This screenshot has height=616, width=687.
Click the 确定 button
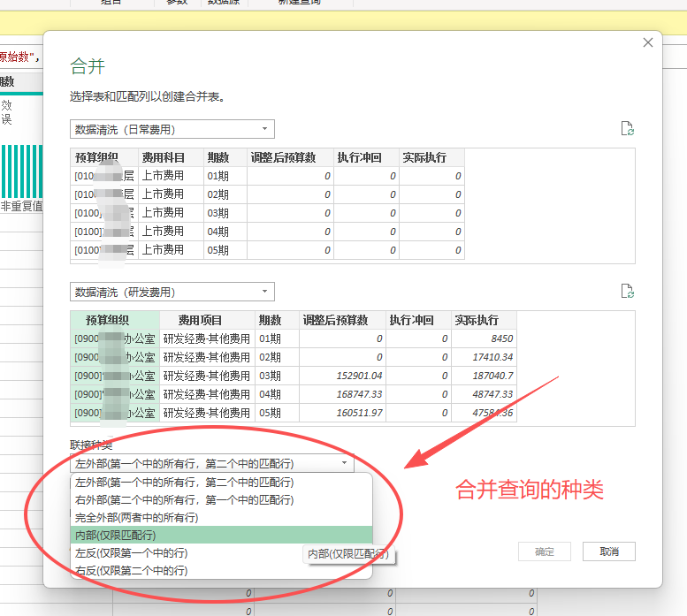(x=545, y=551)
